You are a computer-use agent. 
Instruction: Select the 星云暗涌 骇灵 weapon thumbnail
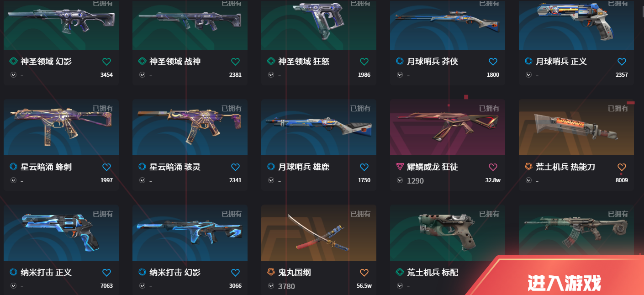tap(190, 127)
